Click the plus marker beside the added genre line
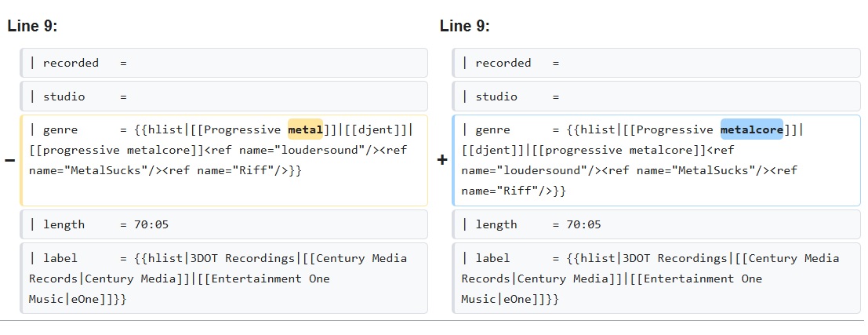This screenshot has height=335, width=868. [x=441, y=161]
